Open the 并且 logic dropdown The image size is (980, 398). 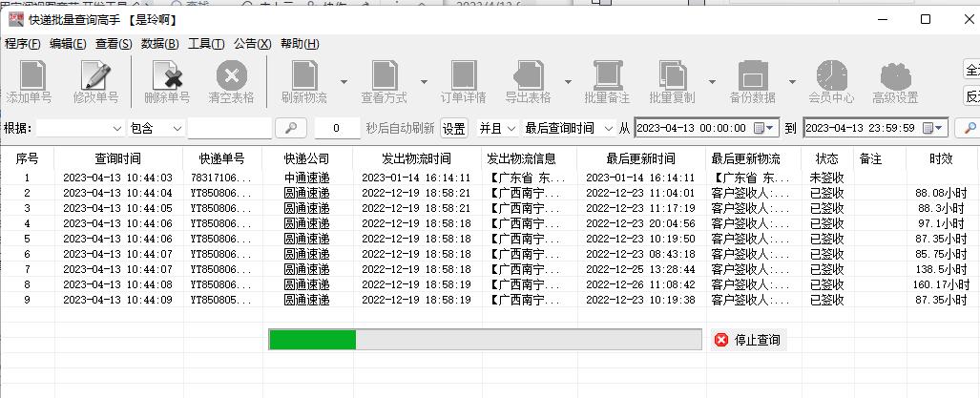[497, 128]
